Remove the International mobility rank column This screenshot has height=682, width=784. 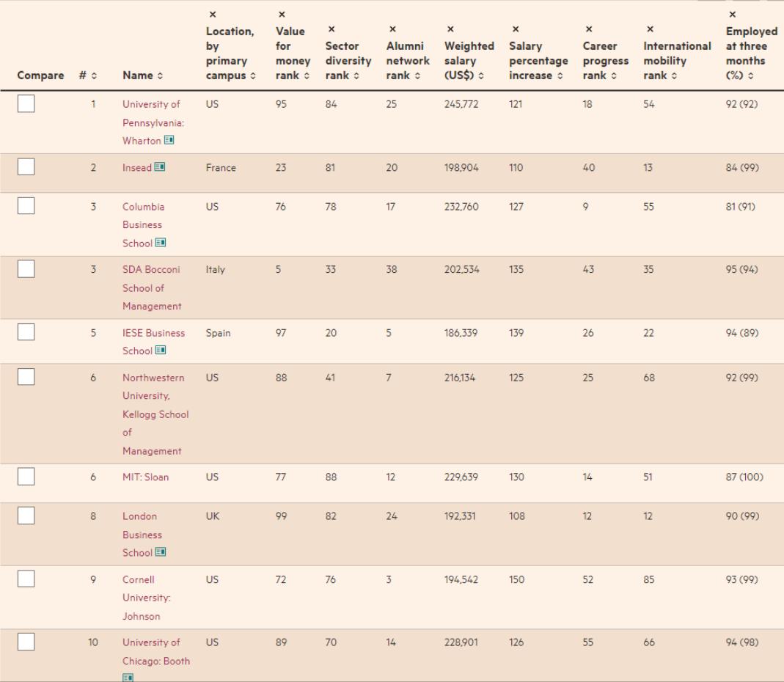[649, 29]
